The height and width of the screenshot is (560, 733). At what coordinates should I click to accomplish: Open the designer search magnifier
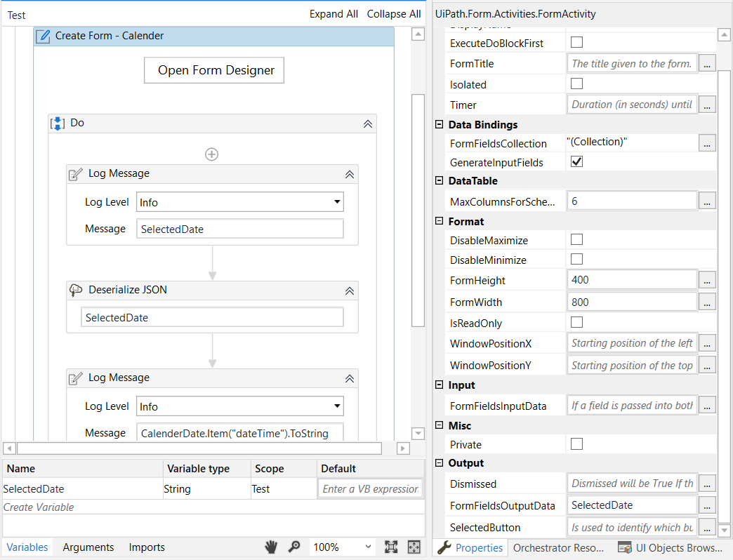(x=294, y=547)
